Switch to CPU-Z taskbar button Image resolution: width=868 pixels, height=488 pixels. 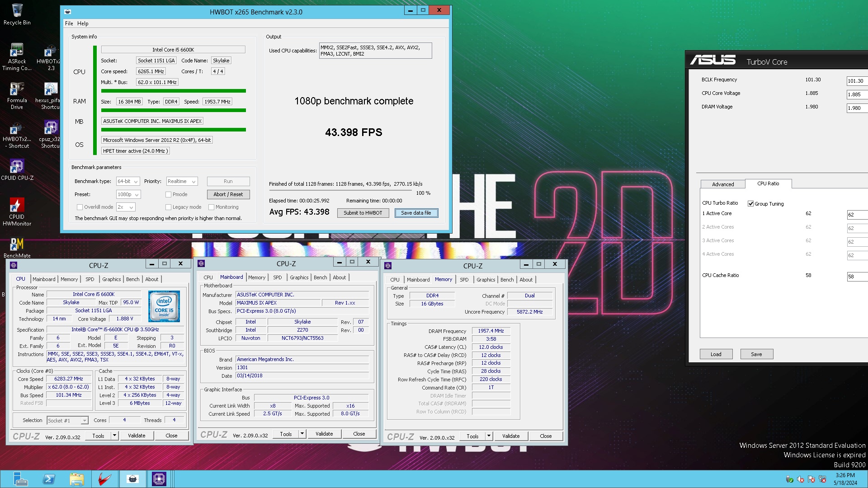click(159, 479)
